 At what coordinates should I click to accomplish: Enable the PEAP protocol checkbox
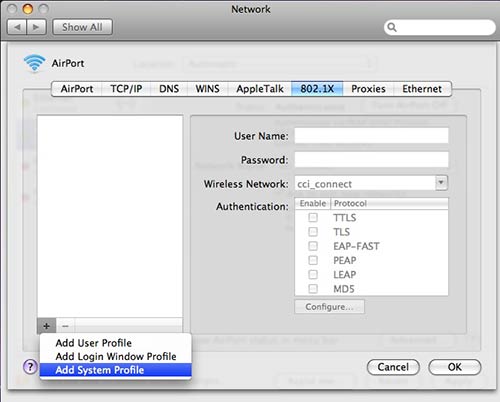[313, 260]
